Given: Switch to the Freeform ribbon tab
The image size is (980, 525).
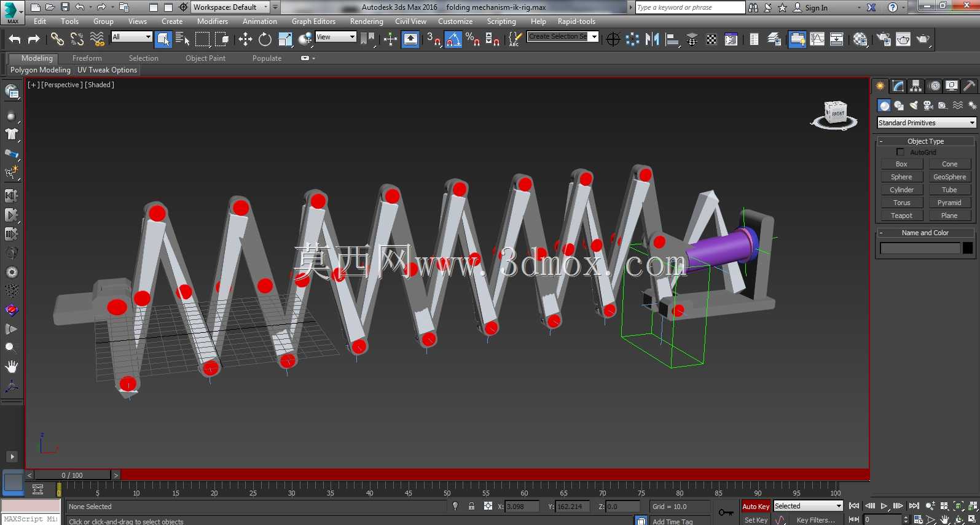Looking at the screenshot, I should coord(87,58).
